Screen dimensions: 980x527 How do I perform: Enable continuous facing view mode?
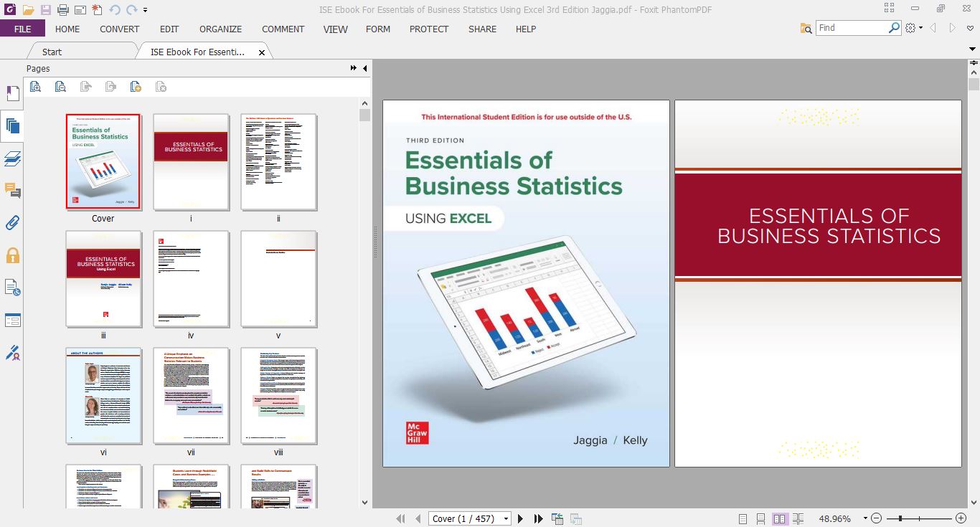tap(798, 518)
